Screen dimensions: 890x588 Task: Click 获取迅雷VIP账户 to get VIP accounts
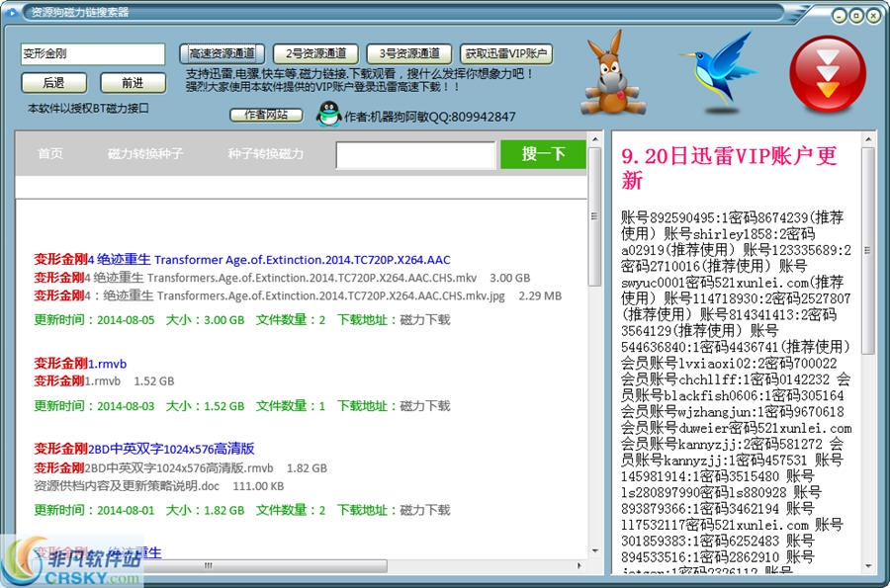coord(507,54)
